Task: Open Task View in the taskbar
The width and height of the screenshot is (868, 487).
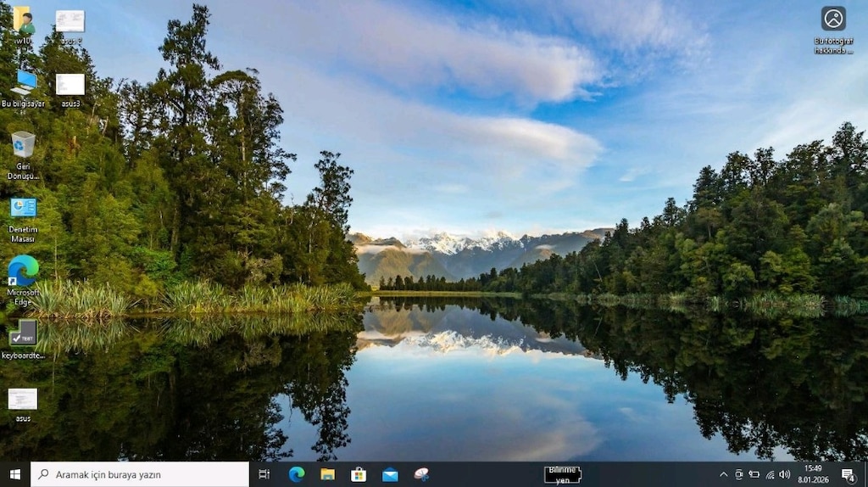Action: coord(264,474)
